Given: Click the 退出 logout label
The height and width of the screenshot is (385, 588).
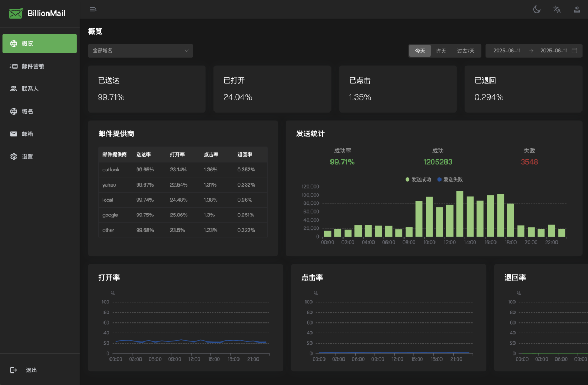Looking at the screenshot, I should point(32,370).
